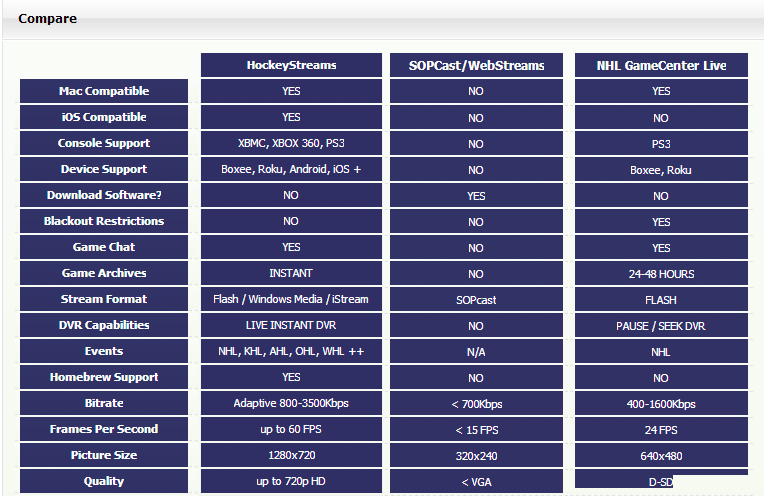Click the Device Support row label

coord(104,169)
